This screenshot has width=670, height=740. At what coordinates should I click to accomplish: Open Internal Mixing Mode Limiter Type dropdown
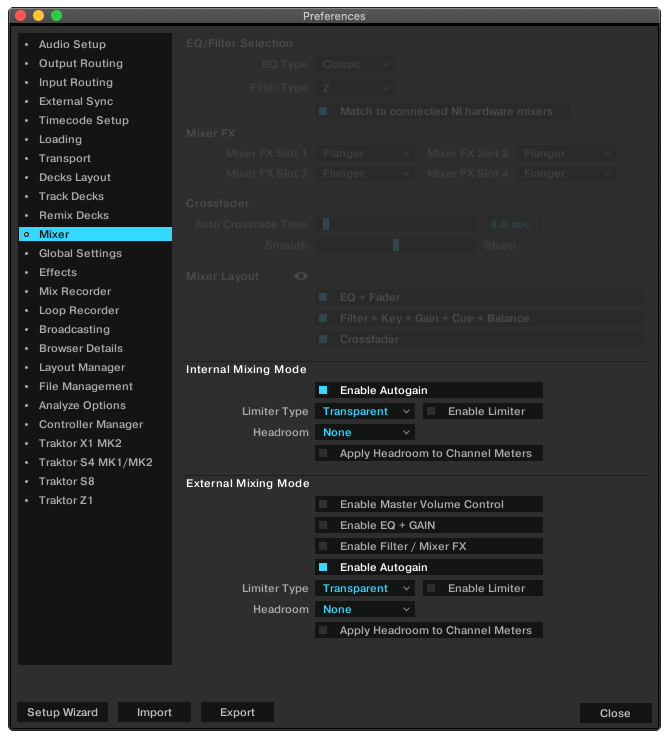pos(365,411)
